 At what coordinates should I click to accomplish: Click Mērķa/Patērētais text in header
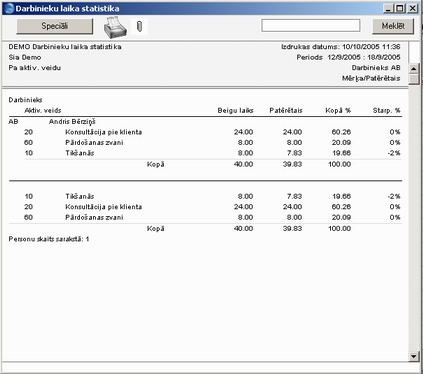(x=371, y=78)
